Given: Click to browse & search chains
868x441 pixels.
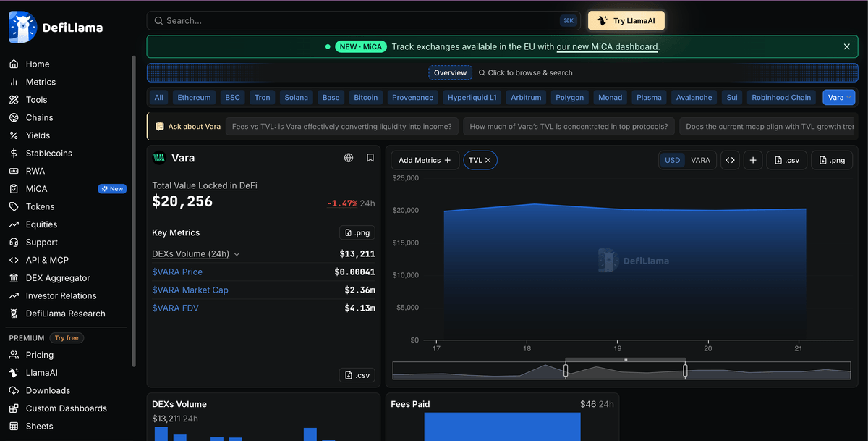Looking at the screenshot, I should pos(526,72).
